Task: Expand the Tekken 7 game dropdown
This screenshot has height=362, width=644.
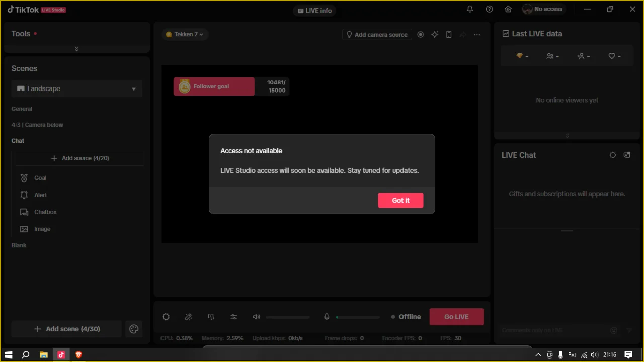Action: [x=185, y=34]
